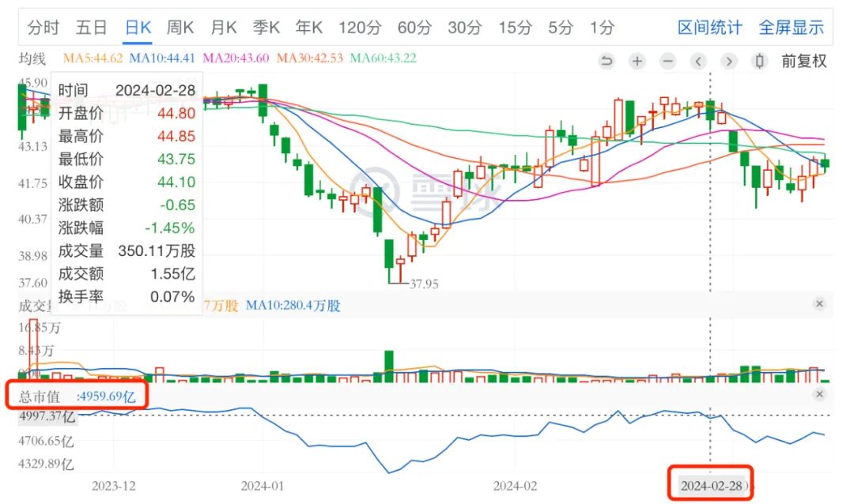The height and width of the screenshot is (504, 854).
Task: Toggle the candlestick chart style icon
Action: tap(760, 61)
